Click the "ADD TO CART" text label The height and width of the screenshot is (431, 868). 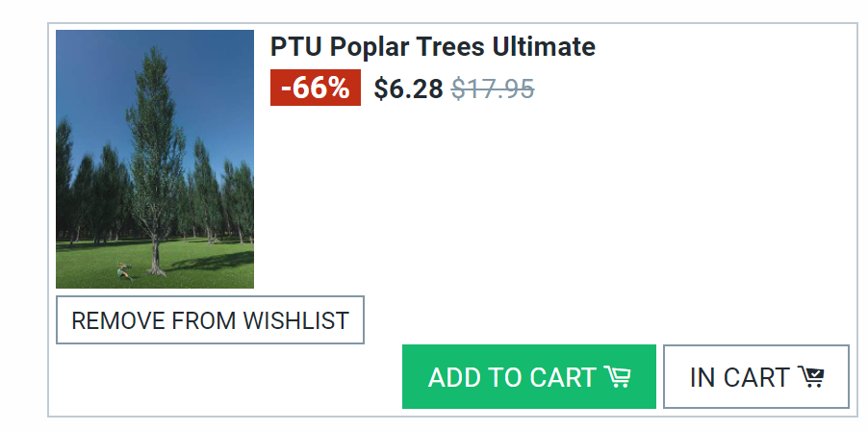(x=511, y=377)
